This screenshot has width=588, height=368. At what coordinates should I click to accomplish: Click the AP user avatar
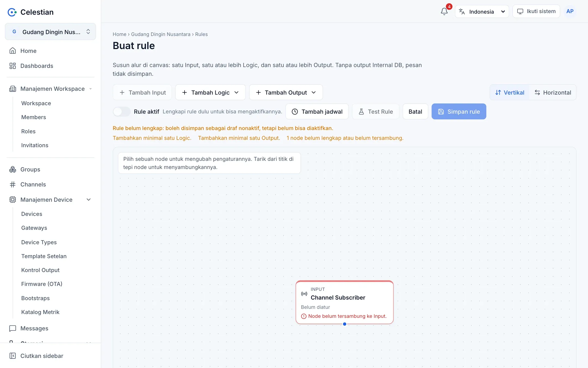(x=570, y=11)
